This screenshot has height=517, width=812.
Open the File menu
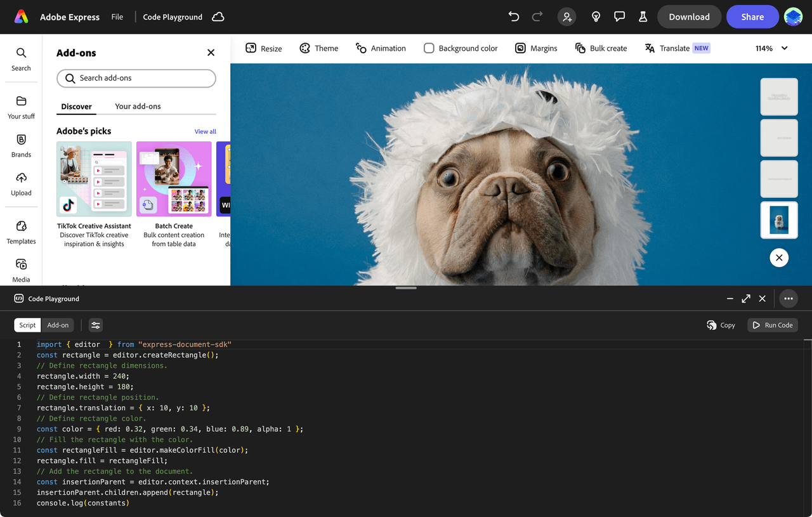click(117, 17)
